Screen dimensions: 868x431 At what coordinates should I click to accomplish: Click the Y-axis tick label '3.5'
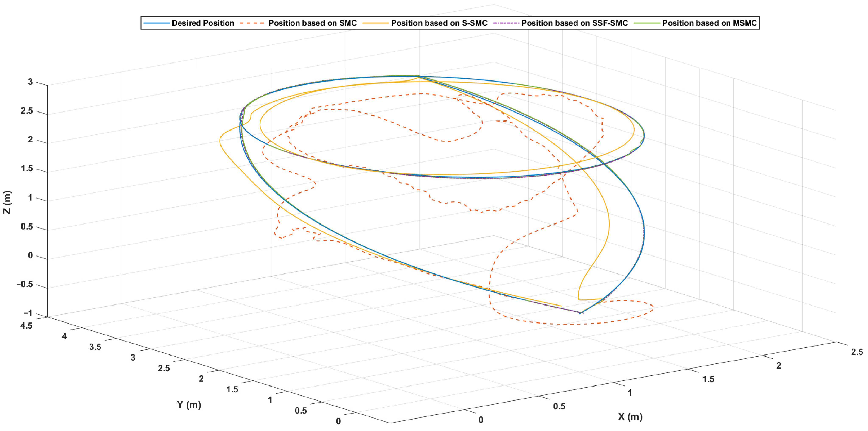coord(95,347)
